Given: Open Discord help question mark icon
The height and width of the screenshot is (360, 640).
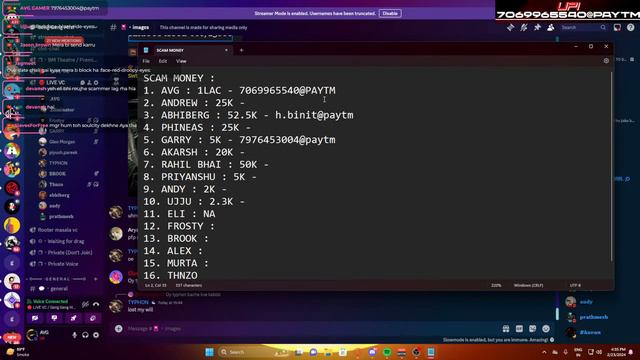Looking at the screenshot, I should (x=631, y=27).
